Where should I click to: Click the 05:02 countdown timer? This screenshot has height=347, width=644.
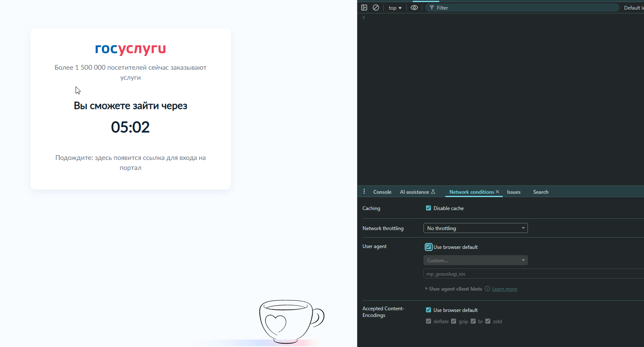(130, 127)
